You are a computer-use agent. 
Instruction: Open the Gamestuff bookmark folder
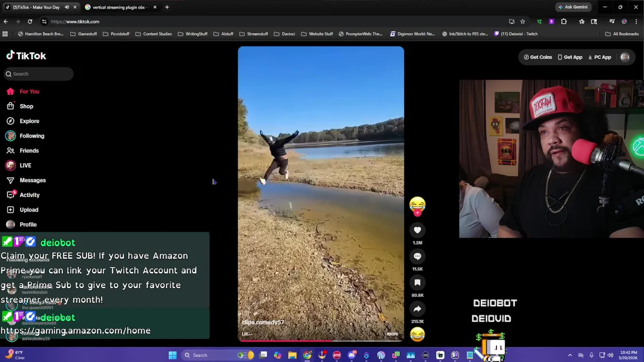(x=84, y=34)
